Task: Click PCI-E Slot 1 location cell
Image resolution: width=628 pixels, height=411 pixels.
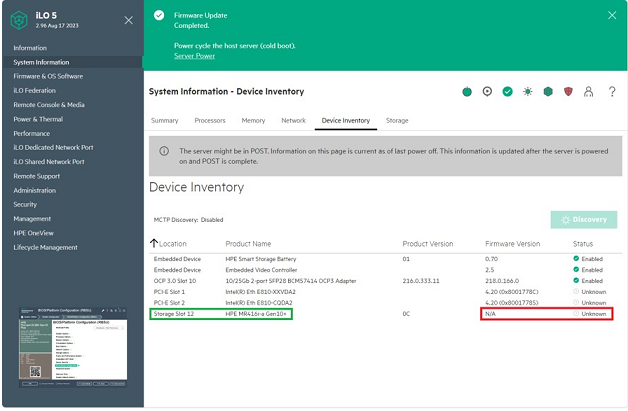Action: coord(169,292)
